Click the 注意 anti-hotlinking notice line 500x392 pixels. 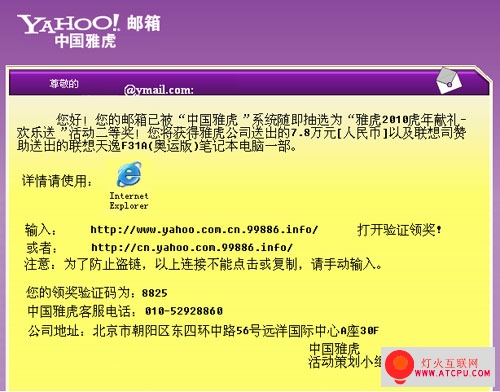pyautogui.click(x=203, y=264)
